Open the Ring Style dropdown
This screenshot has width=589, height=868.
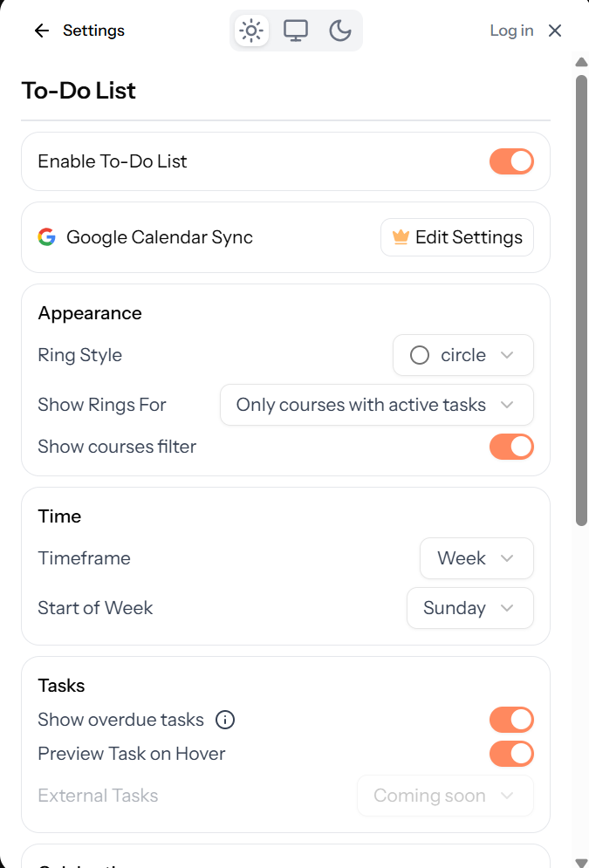[x=462, y=355]
